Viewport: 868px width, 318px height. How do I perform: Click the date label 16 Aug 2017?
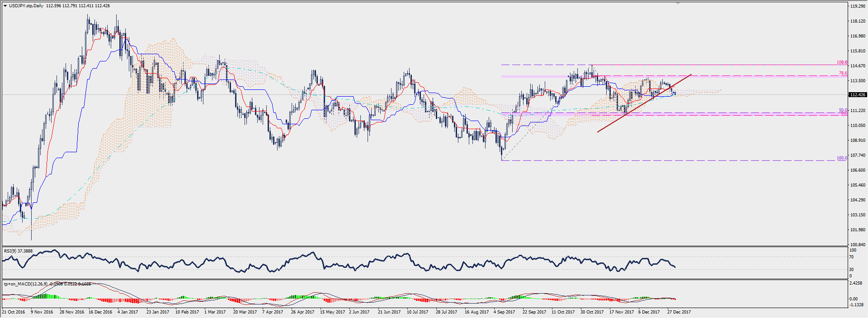tap(476, 312)
